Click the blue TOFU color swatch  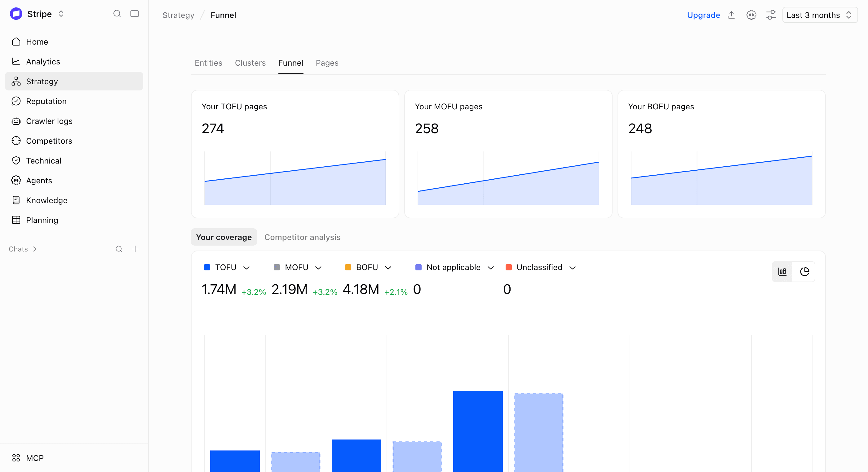[x=207, y=267]
